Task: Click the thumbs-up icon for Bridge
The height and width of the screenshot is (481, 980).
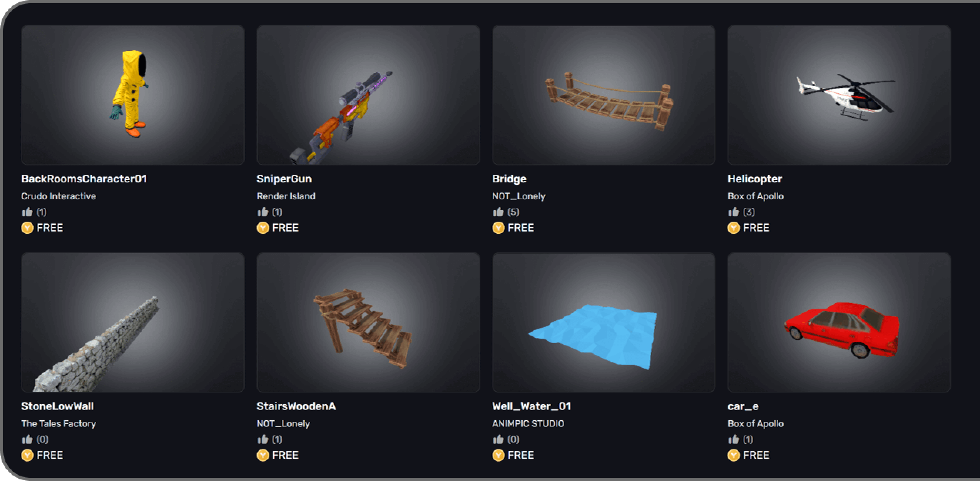Action: (x=498, y=212)
